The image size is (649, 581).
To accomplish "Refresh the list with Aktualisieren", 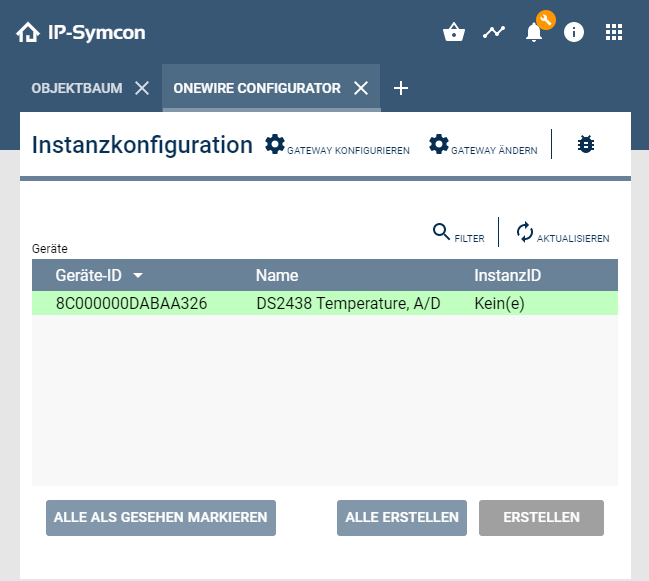I will [526, 232].
